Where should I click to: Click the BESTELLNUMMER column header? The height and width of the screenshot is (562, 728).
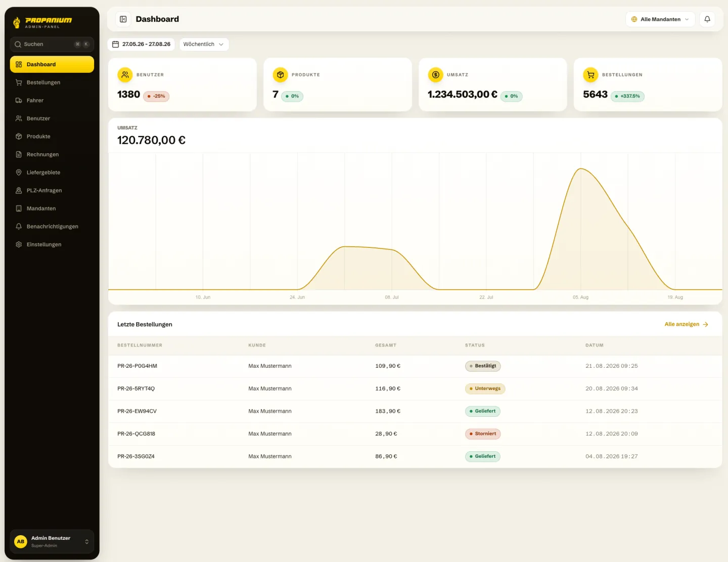[140, 345]
